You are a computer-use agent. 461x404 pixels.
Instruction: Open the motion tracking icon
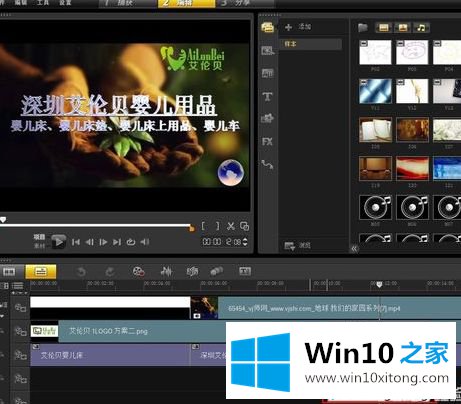[217, 272]
